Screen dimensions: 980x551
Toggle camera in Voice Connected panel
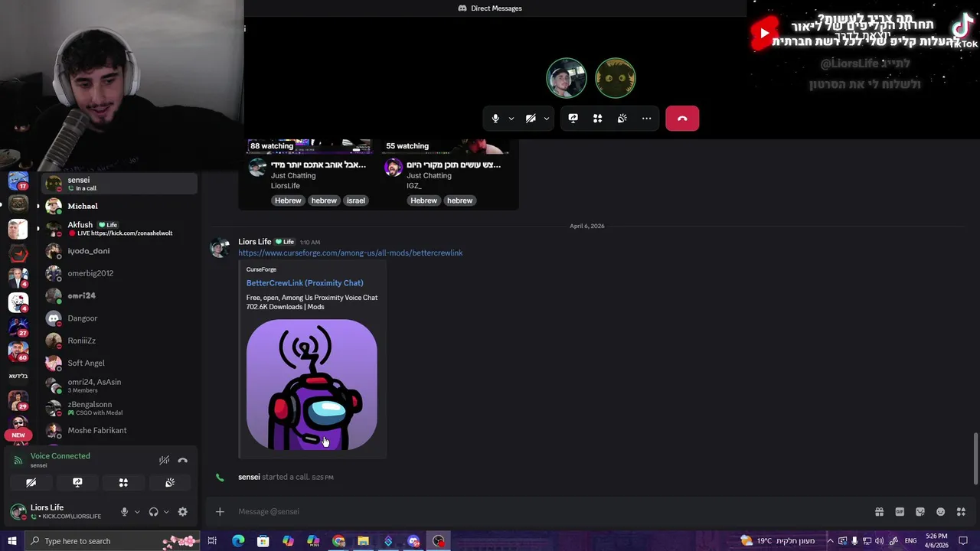pyautogui.click(x=31, y=483)
